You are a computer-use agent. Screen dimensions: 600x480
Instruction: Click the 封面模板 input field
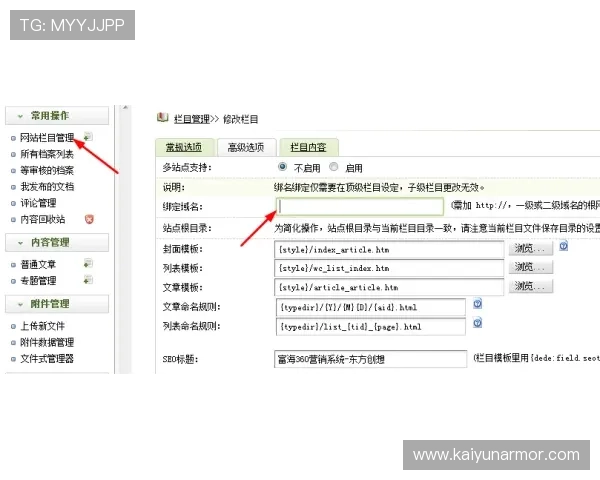click(x=389, y=250)
